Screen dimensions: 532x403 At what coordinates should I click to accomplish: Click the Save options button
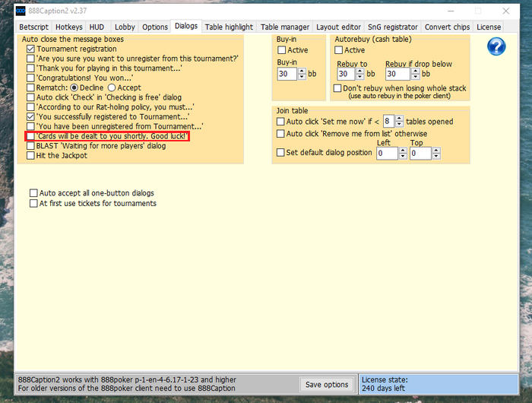(x=327, y=384)
